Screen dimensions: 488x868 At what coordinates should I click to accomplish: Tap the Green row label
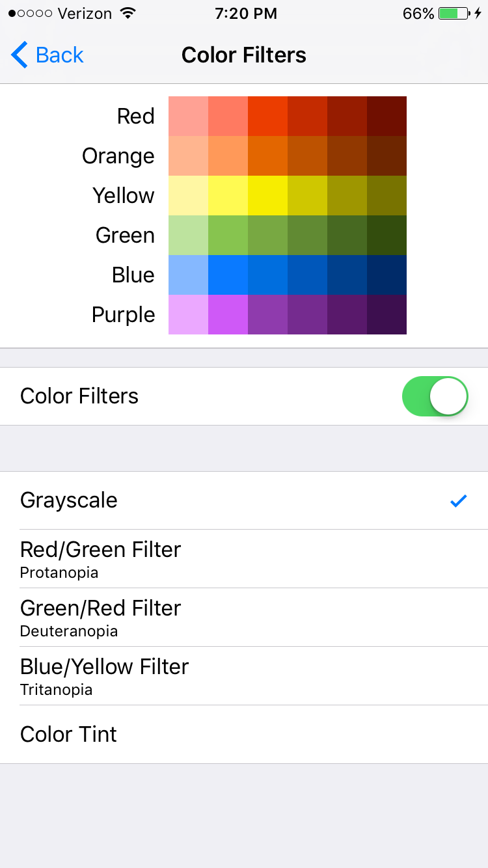pos(125,236)
